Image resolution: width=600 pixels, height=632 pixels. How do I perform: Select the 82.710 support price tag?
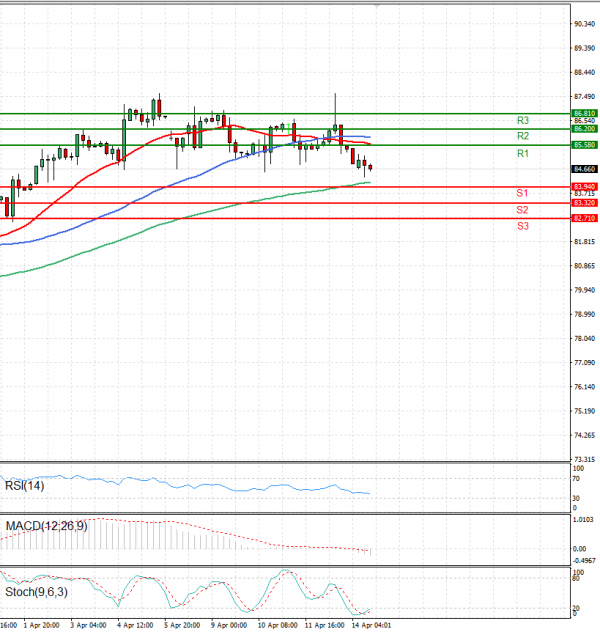584,218
